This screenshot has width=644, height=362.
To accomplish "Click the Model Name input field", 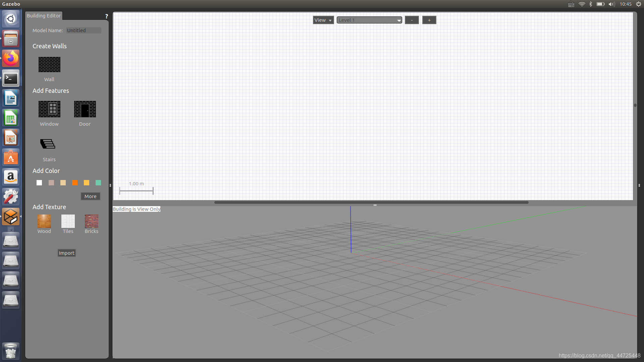I will [84, 30].
